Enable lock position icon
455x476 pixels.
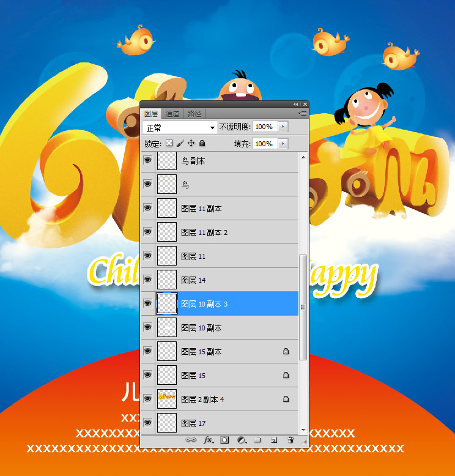click(191, 143)
